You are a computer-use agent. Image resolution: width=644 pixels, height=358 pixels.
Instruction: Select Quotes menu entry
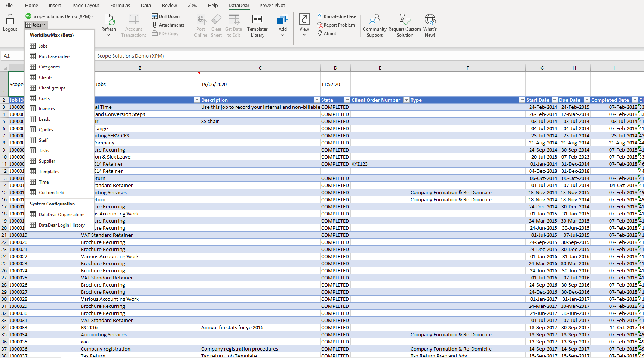pos(59,130)
